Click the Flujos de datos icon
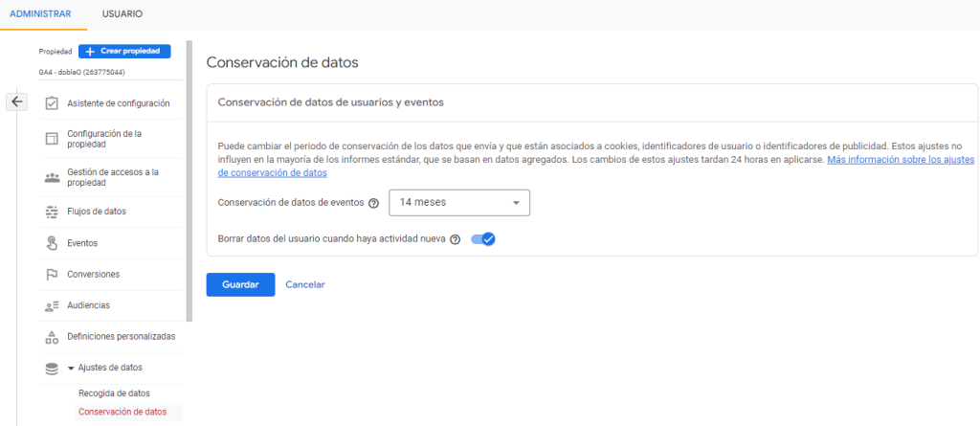This screenshot has width=980, height=426. pyautogui.click(x=52, y=212)
